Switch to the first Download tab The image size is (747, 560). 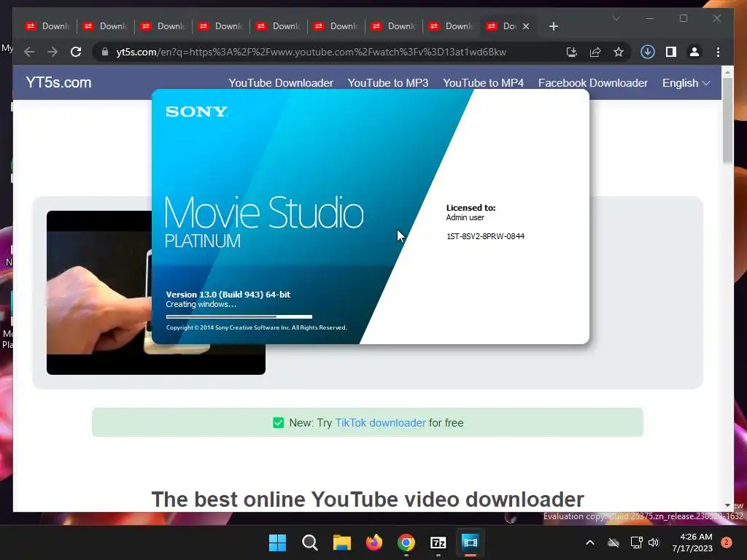click(x=47, y=27)
